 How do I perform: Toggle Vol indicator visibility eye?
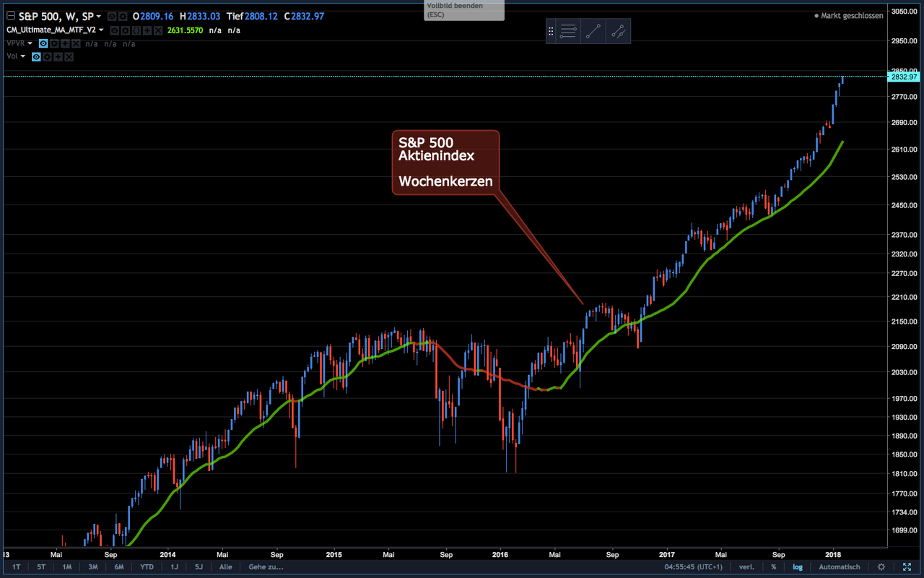click(x=36, y=56)
